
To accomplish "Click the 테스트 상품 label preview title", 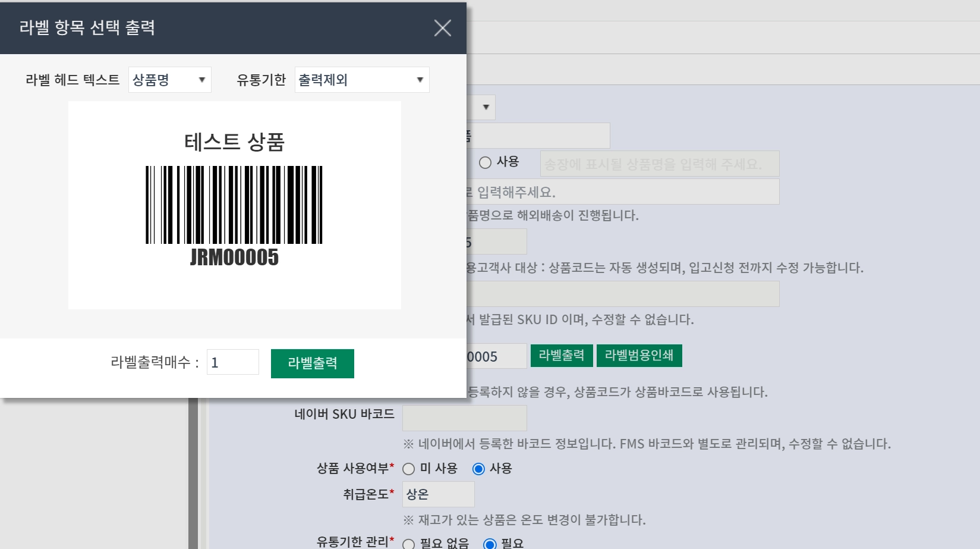I will (234, 142).
